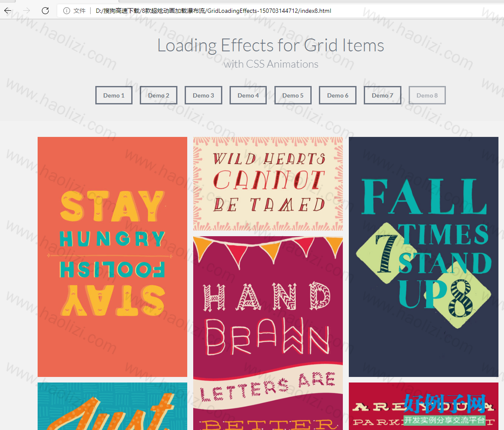Open the Fall 7 Times Stand Up 8 poster
Screen dimensions: 504x430
pyautogui.click(x=424, y=257)
